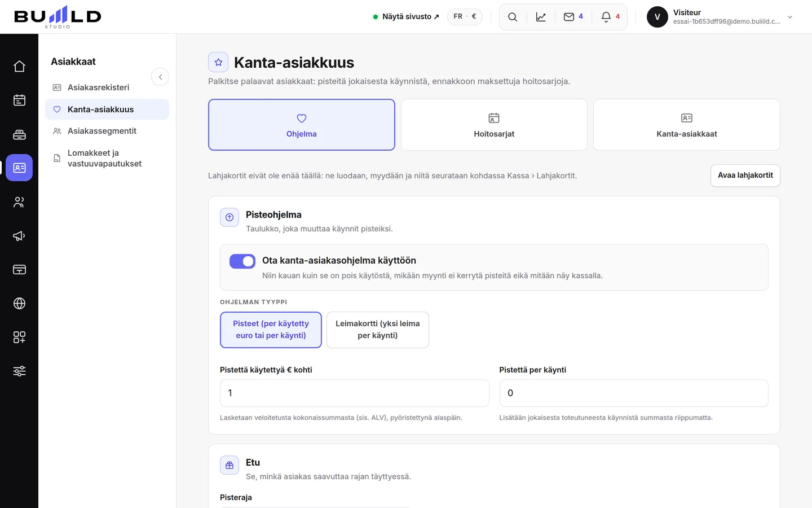This screenshot has height=508, width=812.
Task: Switch to the Hoitosarjat tab
Action: click(x=494, y=125)
